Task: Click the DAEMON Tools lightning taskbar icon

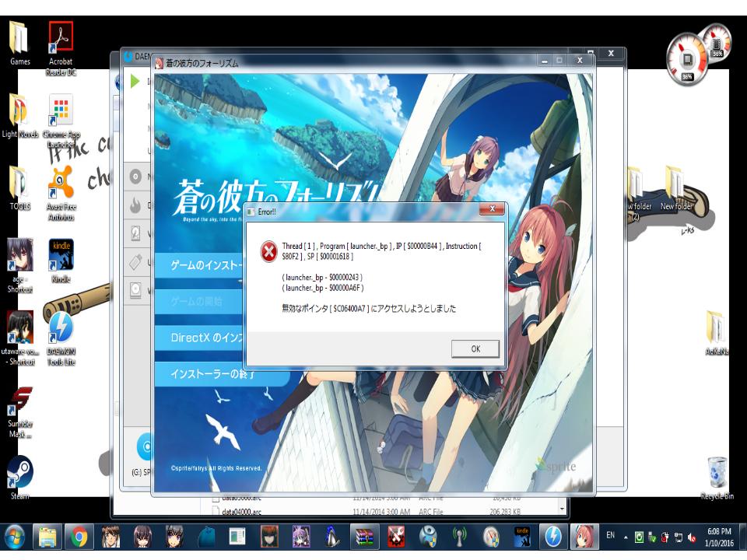Action: (x=552, y=536)
